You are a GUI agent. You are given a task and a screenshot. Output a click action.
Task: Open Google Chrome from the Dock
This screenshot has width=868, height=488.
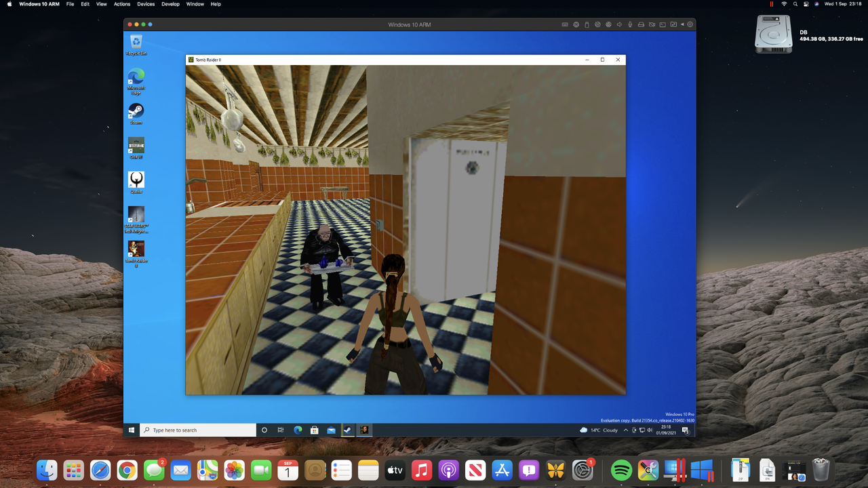pos(127,470)
